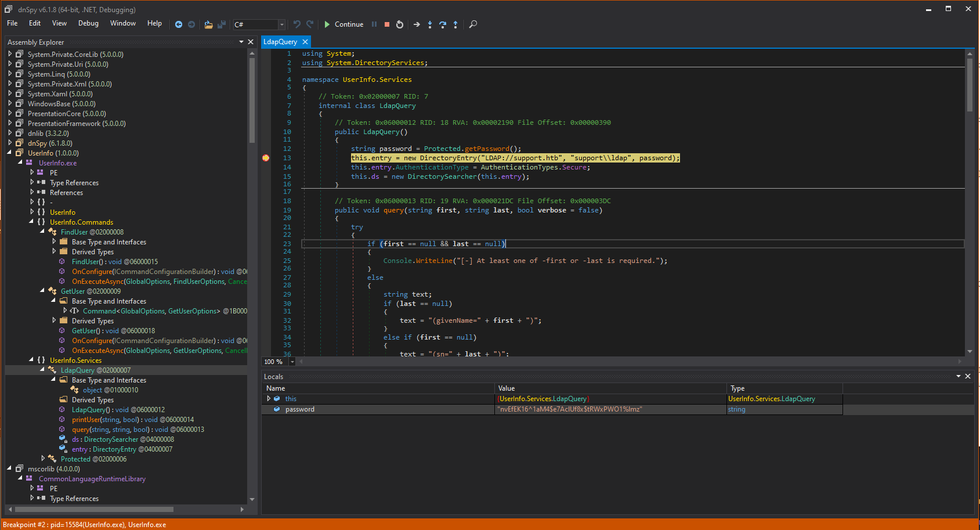Click the navigate back arrow icon
The image size is (980, 530).
[179, 24]
